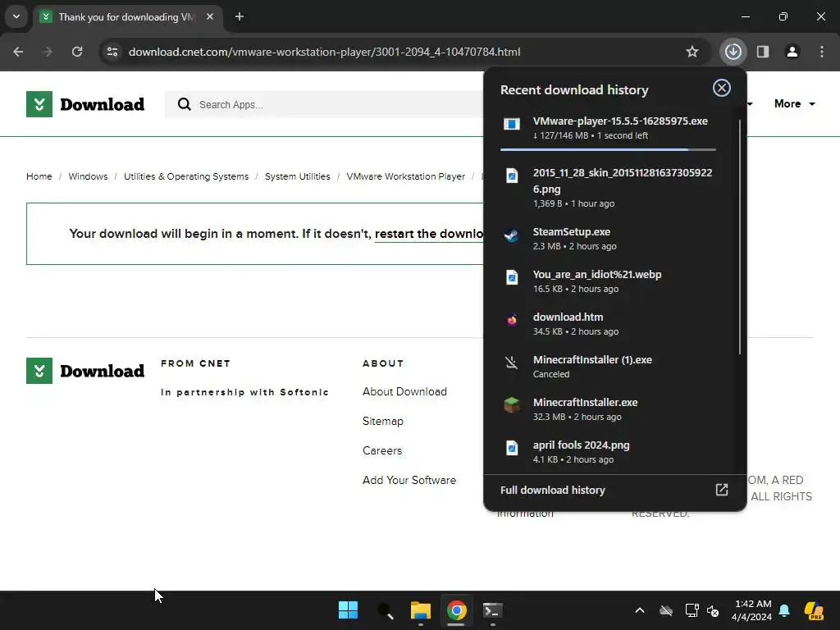This screenshot has width=840, height=630.
Task: Open Terminal from the taskbar
Action: [x=492, y=610]
